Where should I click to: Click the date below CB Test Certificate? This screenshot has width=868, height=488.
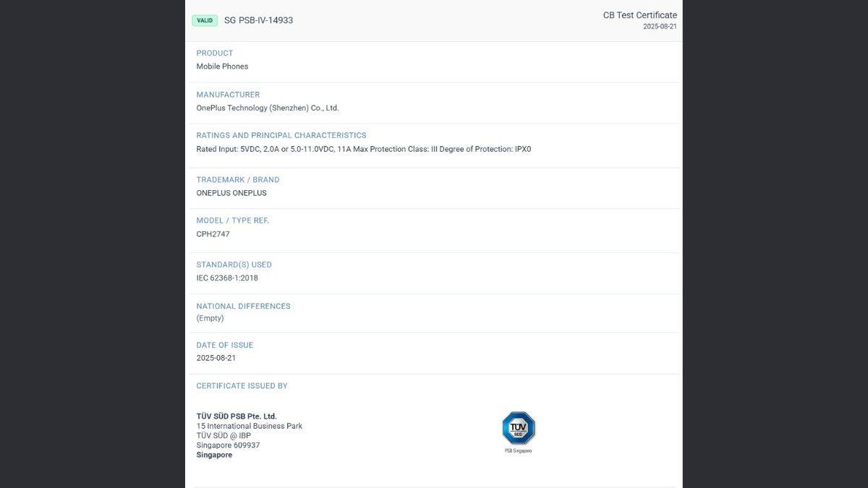click(x=660, y=27)
